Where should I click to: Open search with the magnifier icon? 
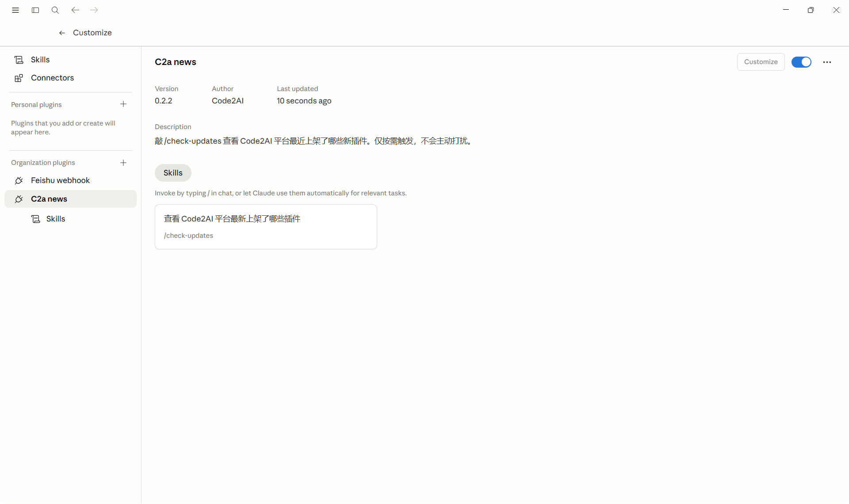tap(55, 10)
